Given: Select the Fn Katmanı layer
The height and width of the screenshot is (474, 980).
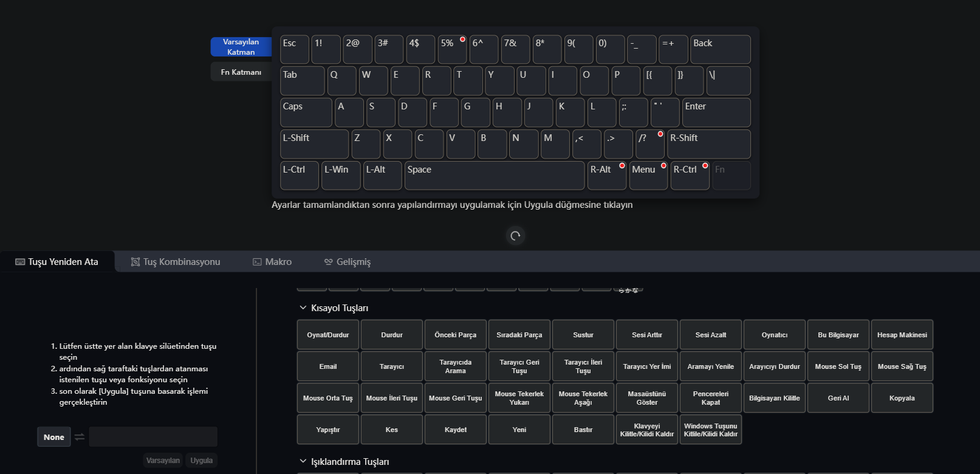Looking at the screenshot, I should coord(241,72).
